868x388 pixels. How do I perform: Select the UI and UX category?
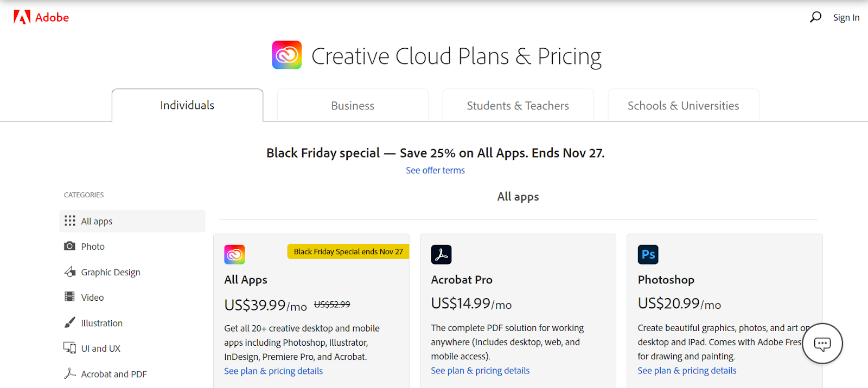(x=101, y=348)
